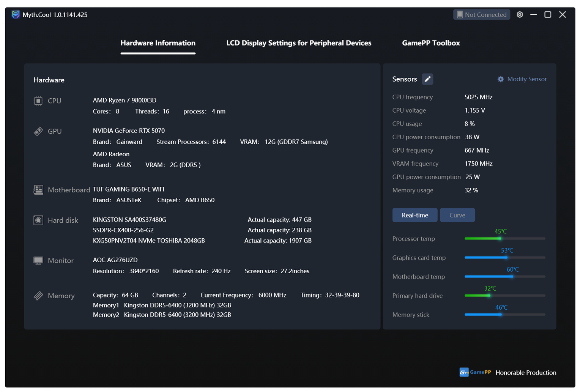The width and height of the screenshot is (583, 392).
Task: Click the NVIDIA GeForce RTX 5070 text
Action: [x=129, y=131]
